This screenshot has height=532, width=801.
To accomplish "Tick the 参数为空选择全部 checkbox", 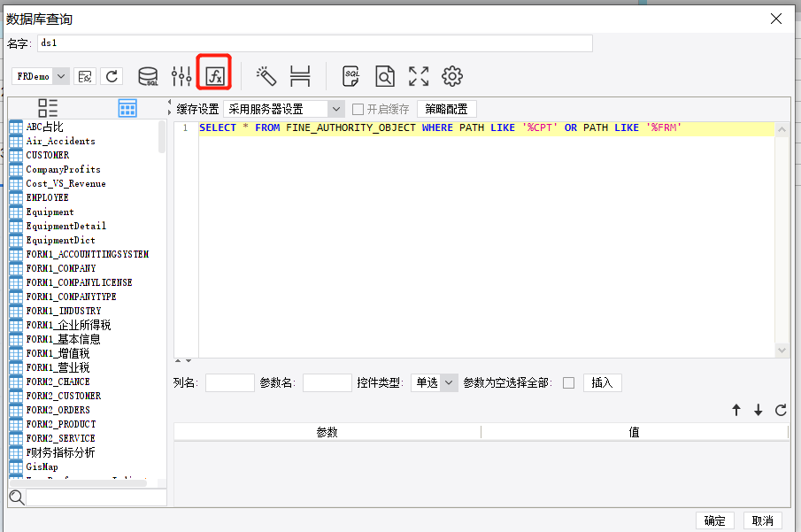I will [x=568, y=382].
